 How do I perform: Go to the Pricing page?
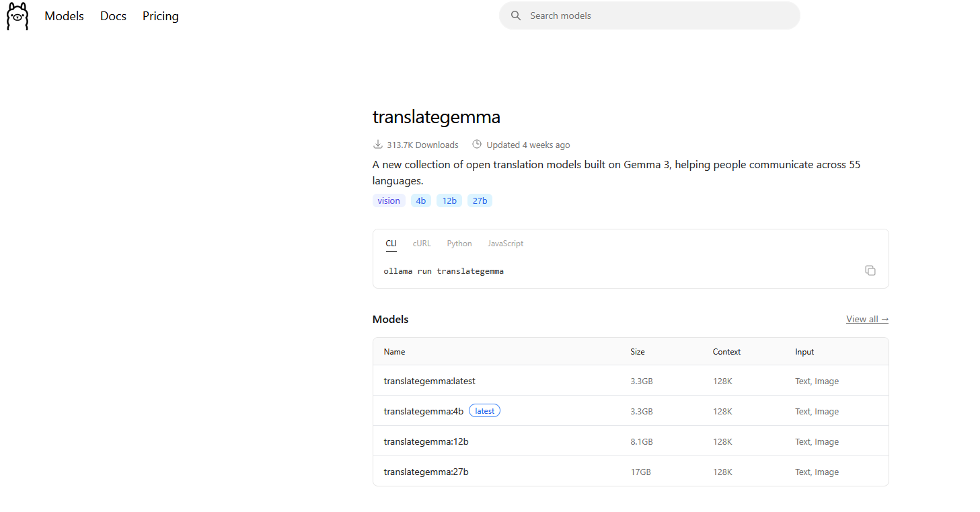click(161, 16)
